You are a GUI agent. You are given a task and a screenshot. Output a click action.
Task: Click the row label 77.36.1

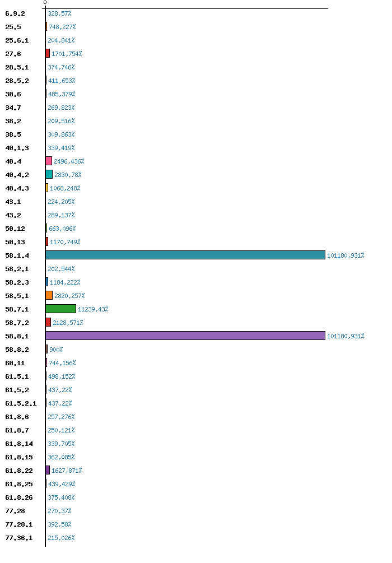19,538
